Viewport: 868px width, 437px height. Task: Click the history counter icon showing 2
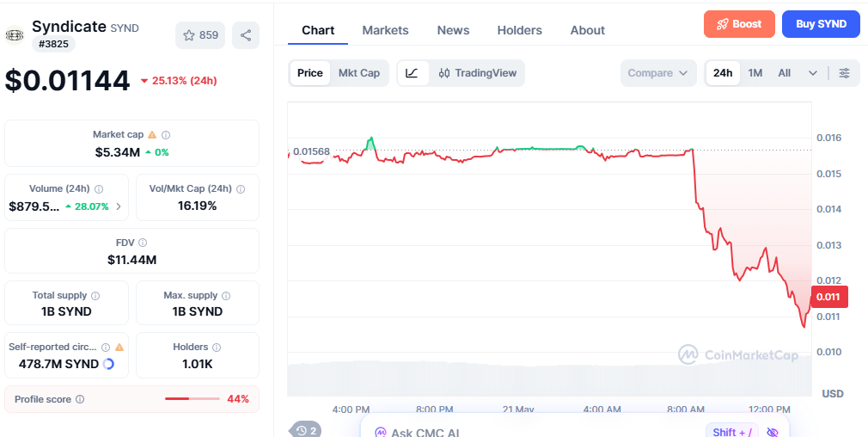tap(306, 430)
